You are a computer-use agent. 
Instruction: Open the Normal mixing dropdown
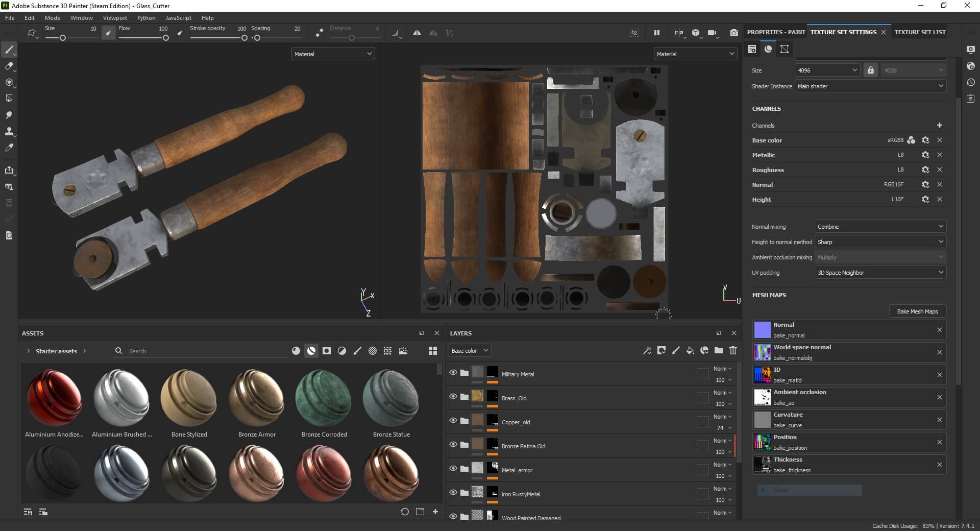coord(880,227)
